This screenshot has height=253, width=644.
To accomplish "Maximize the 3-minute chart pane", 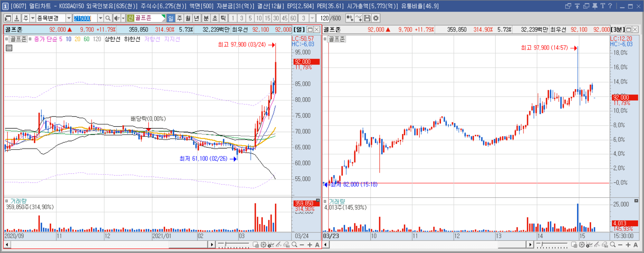I will click(628, 30).
